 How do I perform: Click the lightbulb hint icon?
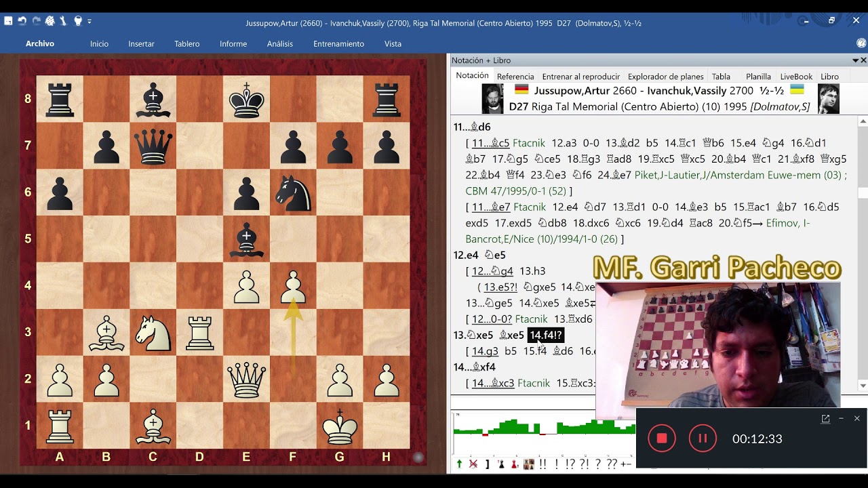[x=78, y=21]
